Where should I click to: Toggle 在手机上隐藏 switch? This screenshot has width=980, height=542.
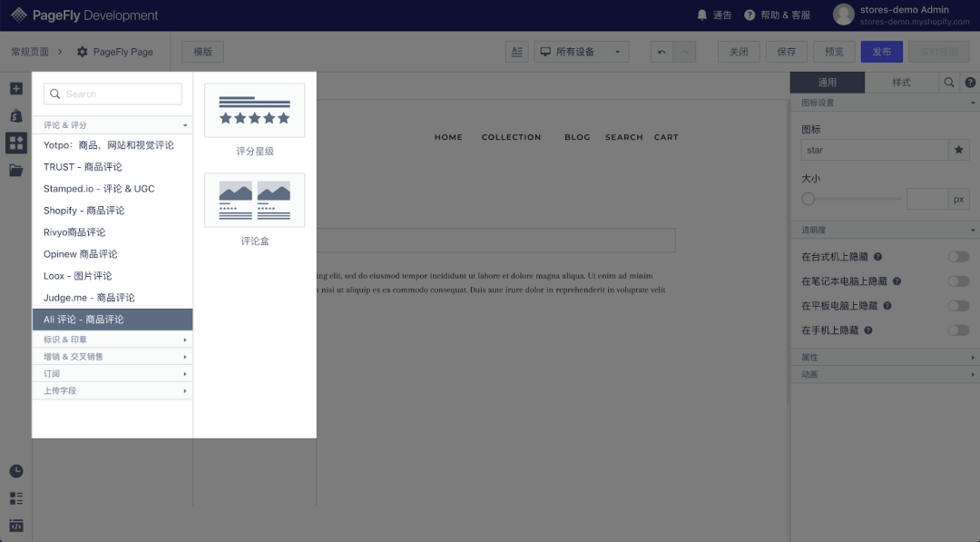pyautogui.click(x=958, y=330)
